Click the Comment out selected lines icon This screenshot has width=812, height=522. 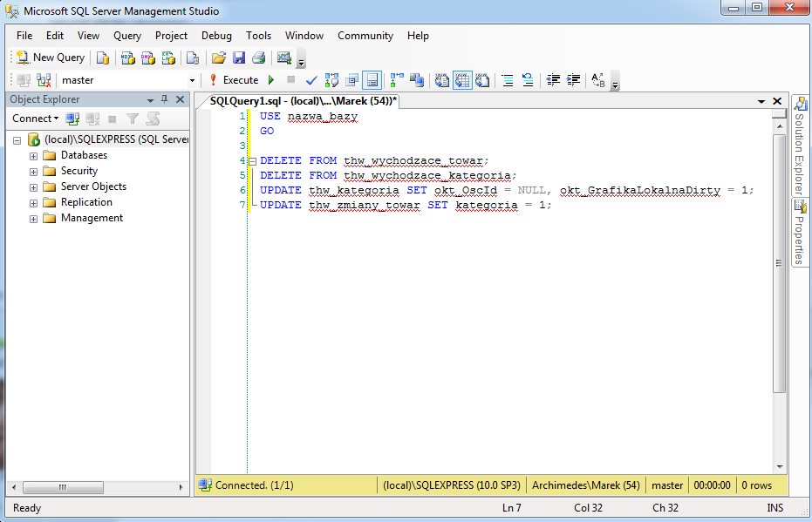coord(507,80)
